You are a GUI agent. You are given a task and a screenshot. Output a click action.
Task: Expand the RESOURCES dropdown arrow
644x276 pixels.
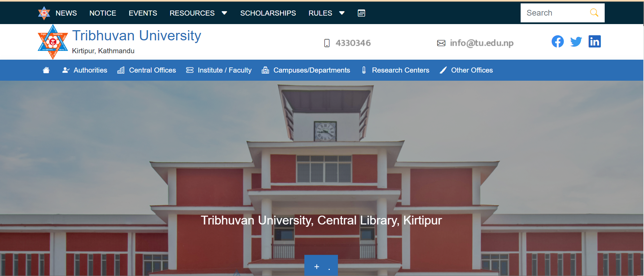pyautogui.click(x=224, y=13)
